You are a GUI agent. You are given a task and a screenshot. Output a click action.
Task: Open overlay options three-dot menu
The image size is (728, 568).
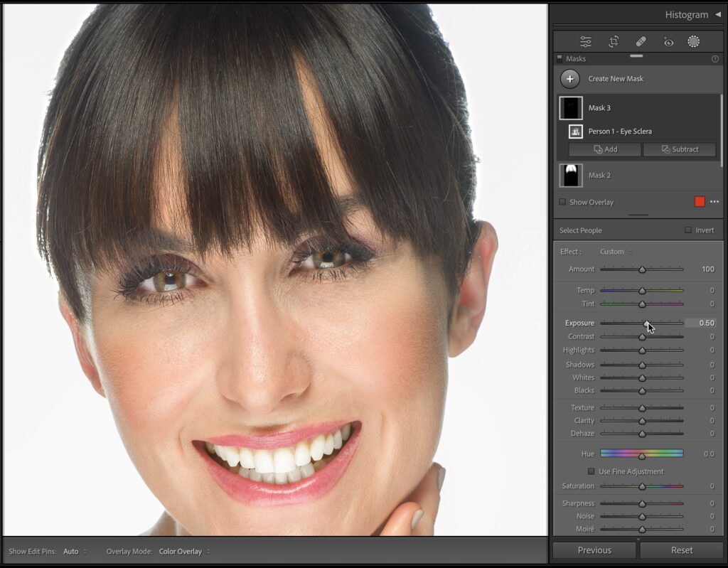pos(714,202)
